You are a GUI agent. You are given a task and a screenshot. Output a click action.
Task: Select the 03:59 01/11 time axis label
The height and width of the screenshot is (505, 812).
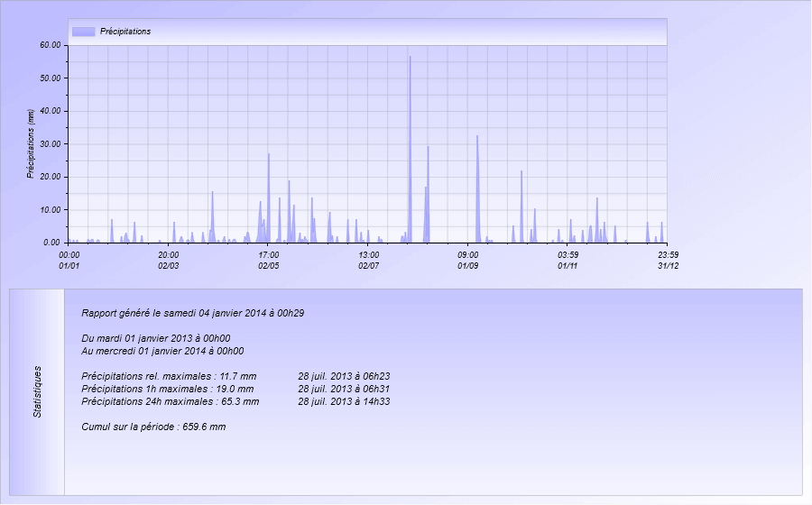567,261
